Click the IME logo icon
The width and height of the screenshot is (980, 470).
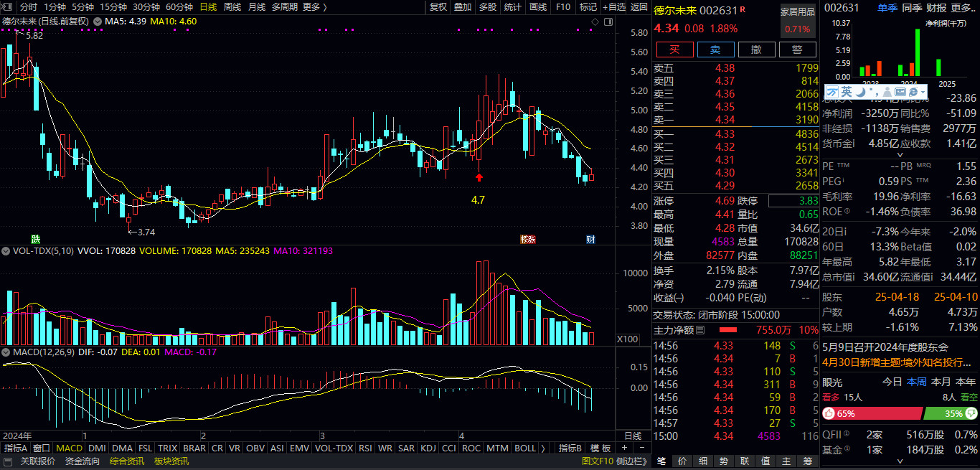(832, 92)
